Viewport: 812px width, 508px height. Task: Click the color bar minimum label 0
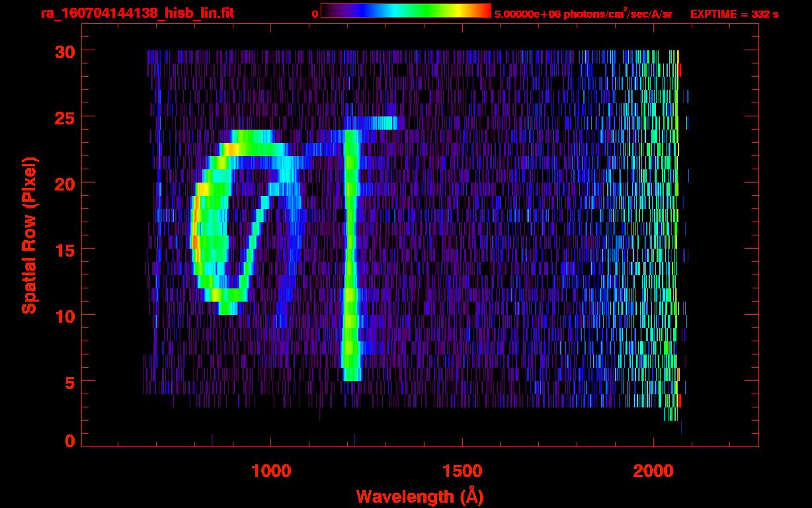pyautogui.click(x=315, y=14)
